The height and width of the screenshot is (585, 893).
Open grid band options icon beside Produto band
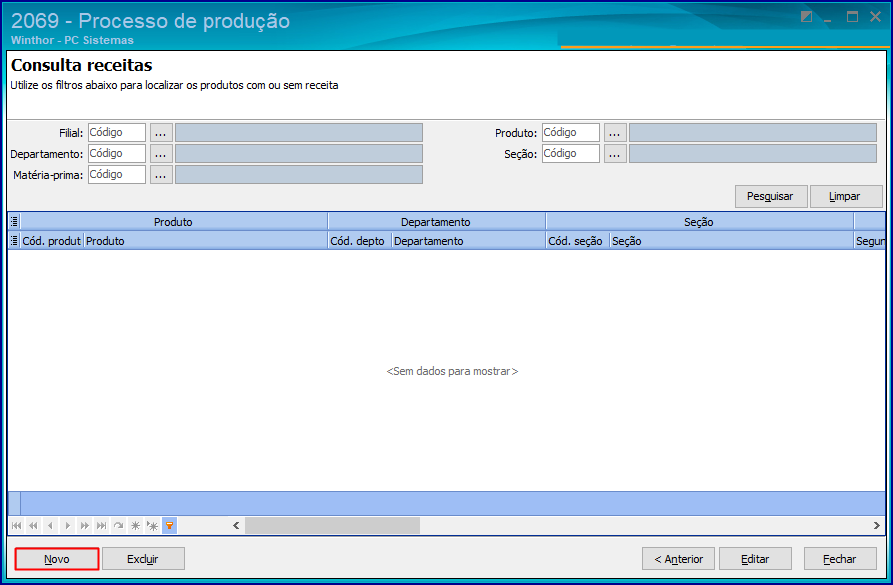15,222
